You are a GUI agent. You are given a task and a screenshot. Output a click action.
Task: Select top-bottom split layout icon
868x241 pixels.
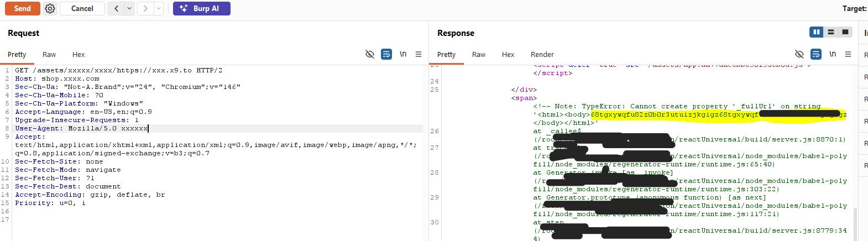pyautogui.click(x=831, y=32)
